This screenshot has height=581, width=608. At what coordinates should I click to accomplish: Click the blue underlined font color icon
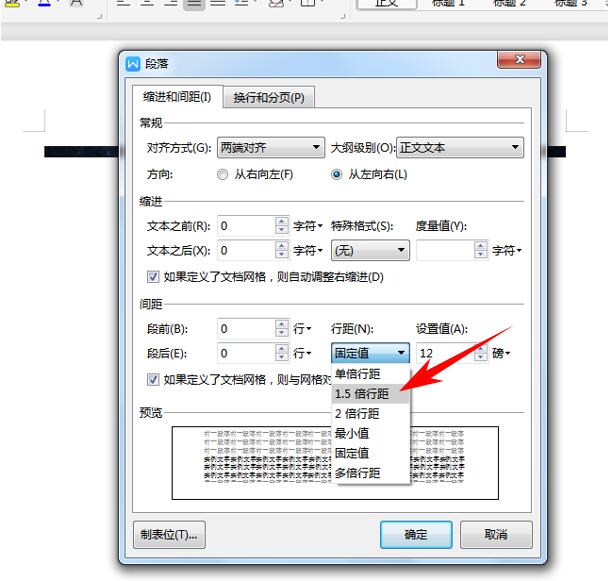(45, 3)
